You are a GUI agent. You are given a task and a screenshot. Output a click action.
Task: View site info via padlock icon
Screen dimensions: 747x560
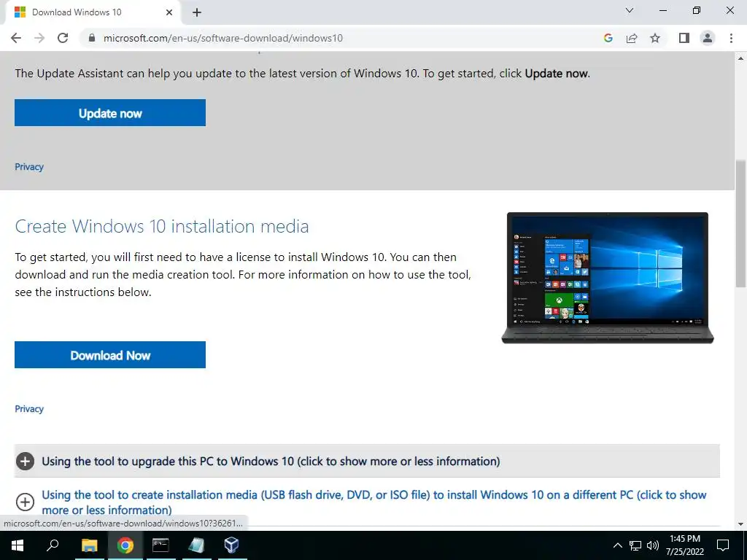tap(92, 38)
